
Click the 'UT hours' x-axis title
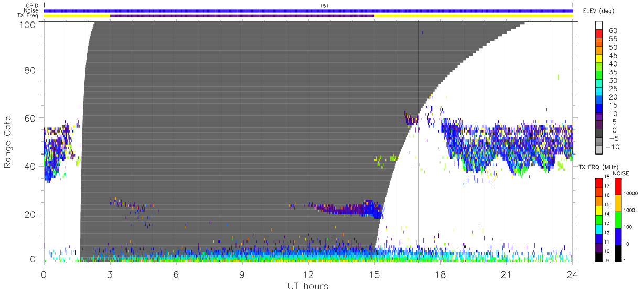pos(307,286)
